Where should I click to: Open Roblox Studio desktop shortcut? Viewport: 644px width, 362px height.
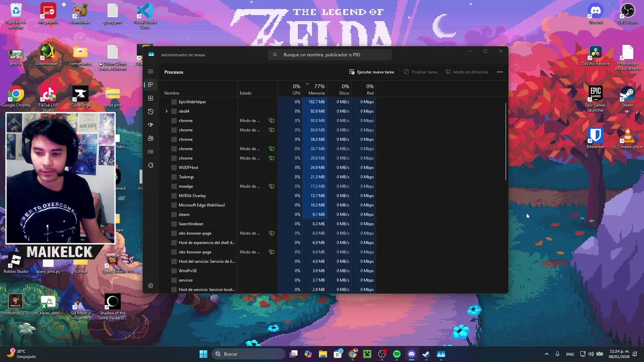(x=16, y=263)
